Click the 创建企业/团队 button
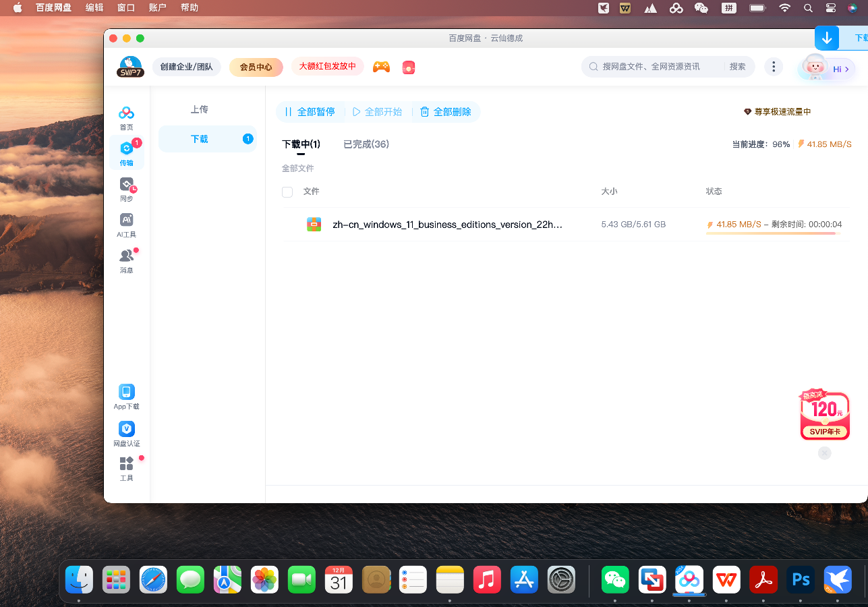 pos(187,67)
